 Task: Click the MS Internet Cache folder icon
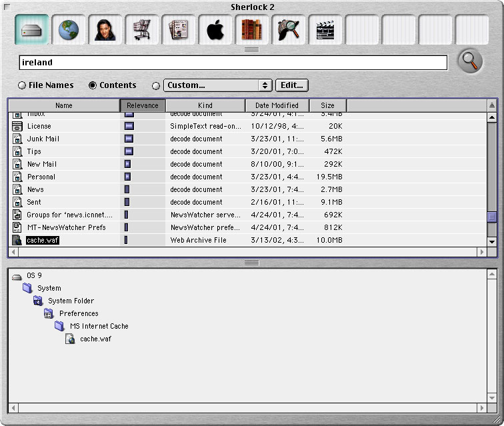59,326
